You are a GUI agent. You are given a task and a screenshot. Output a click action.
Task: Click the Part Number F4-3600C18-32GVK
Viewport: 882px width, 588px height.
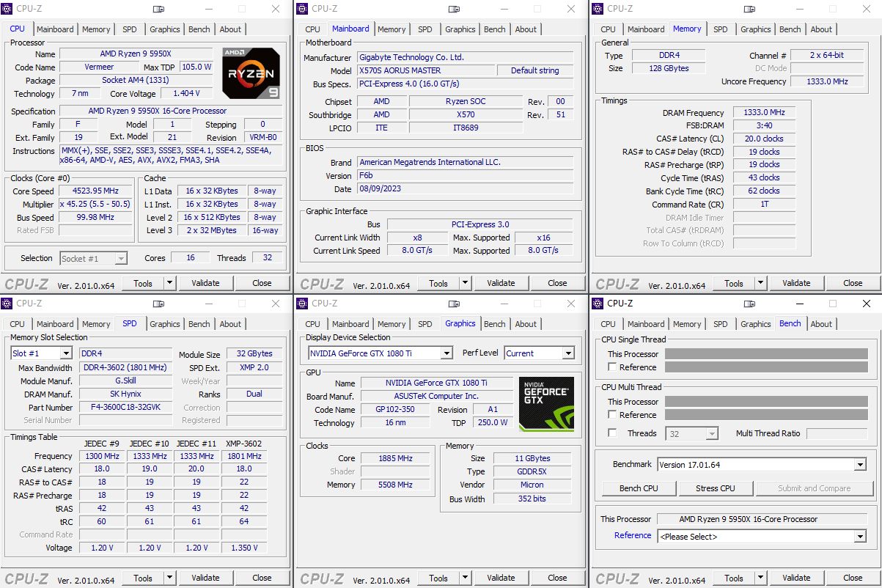(x=125, y=408)
